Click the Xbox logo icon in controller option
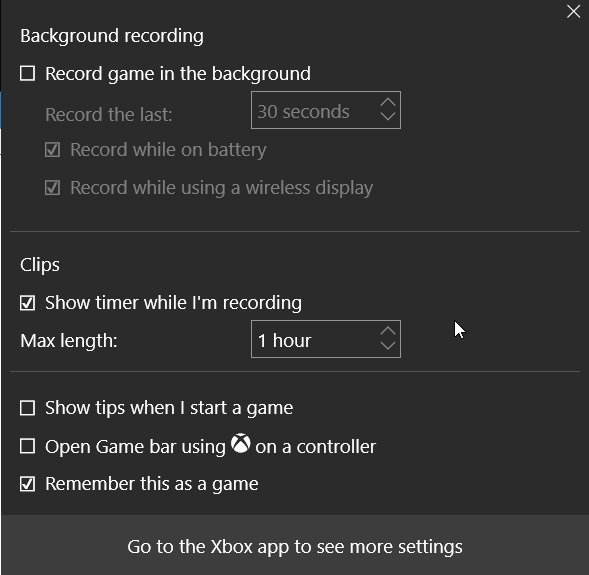The image size is (589, 575). [x=240, y=443]
